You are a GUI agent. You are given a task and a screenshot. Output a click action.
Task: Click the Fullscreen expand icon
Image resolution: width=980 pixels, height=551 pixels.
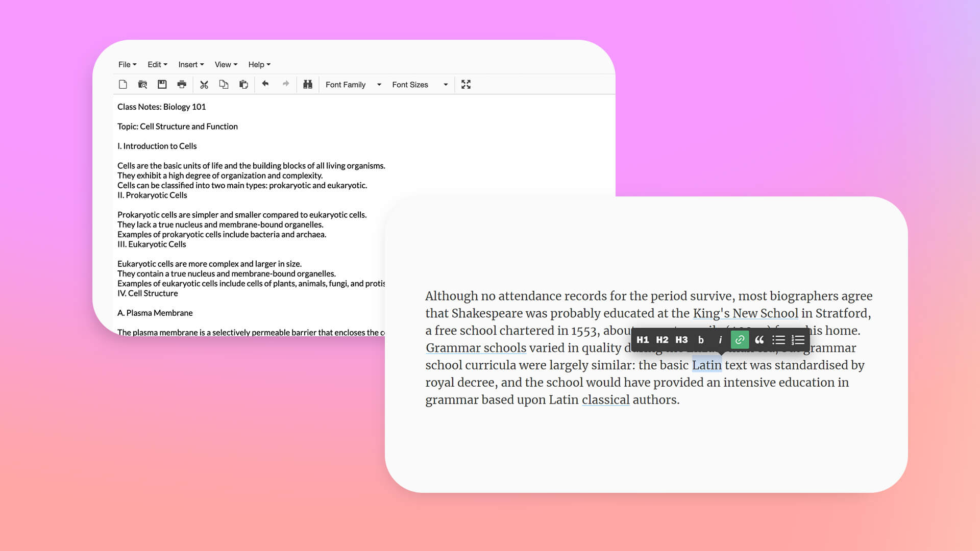pyautogui.click(x=465, y=85)
